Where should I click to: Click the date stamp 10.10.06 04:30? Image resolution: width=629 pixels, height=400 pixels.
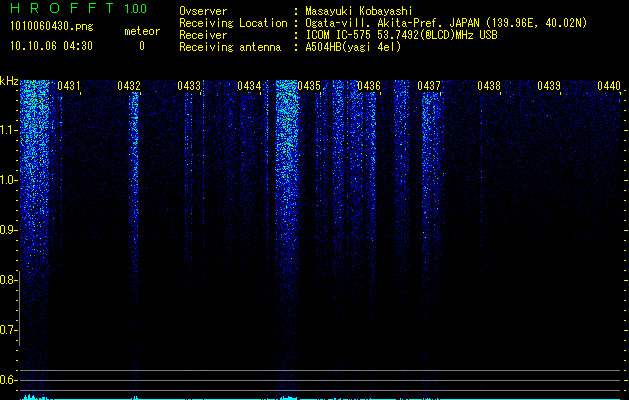click(x=51, y=46)
